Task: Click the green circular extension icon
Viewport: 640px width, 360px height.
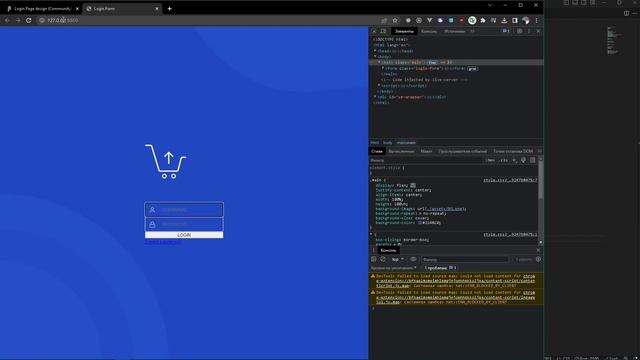Action: (x=472, y=20)
